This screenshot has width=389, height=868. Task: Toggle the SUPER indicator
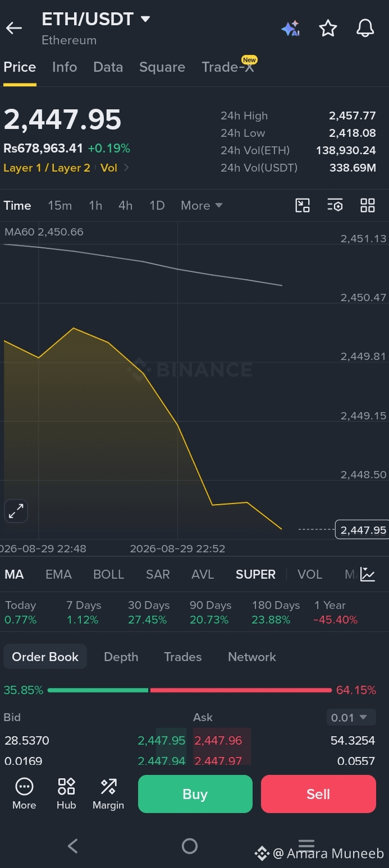[x=255, y=574]
